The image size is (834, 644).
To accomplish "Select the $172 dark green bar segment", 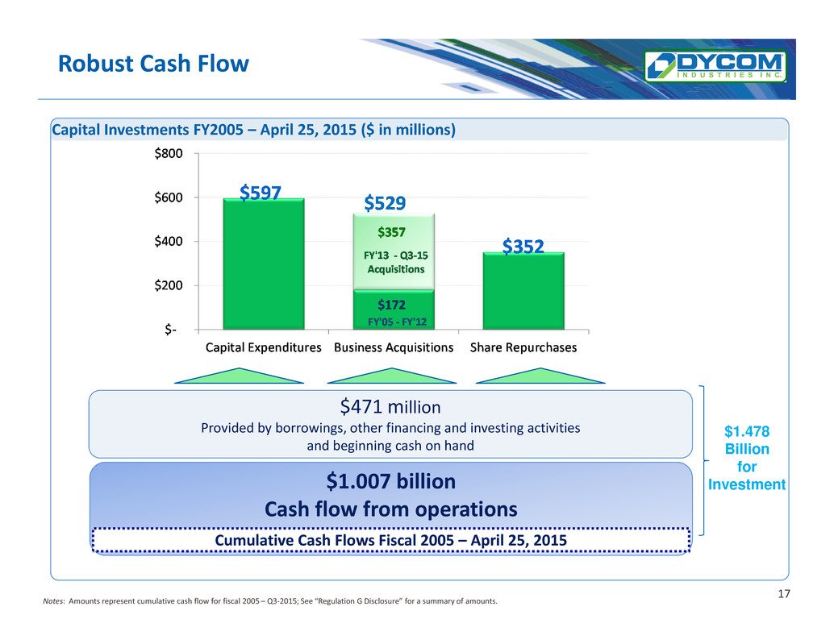I will pyautogui.click(x=394, y=310).
